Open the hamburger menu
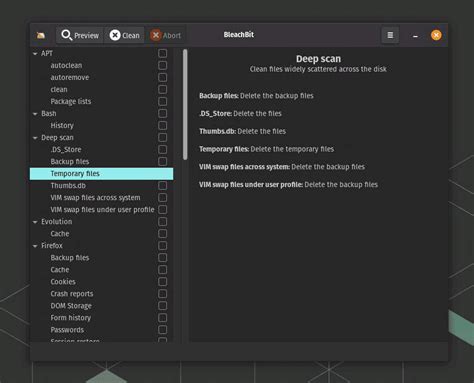Screen dimensions: 474x383 [x=390, y=35]
